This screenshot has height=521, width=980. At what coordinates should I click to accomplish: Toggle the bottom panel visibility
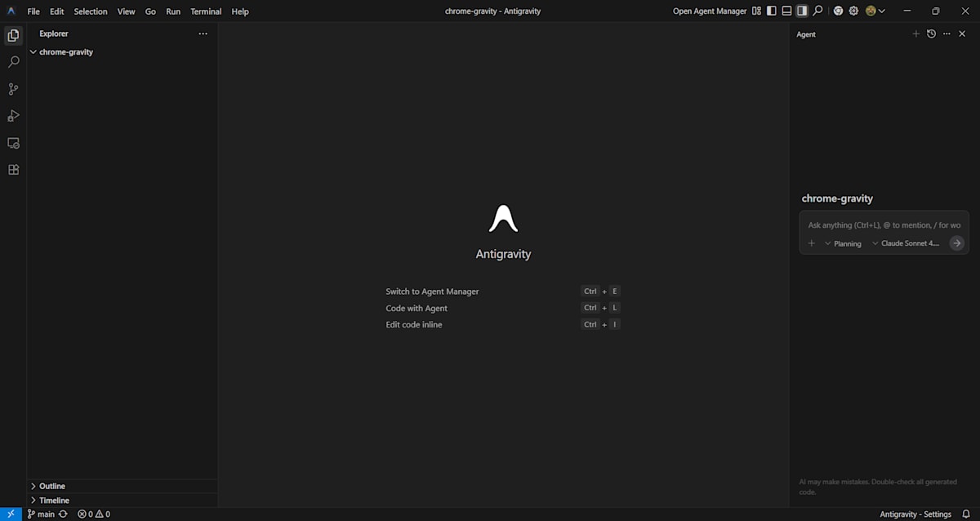click(x=786, y=11)
